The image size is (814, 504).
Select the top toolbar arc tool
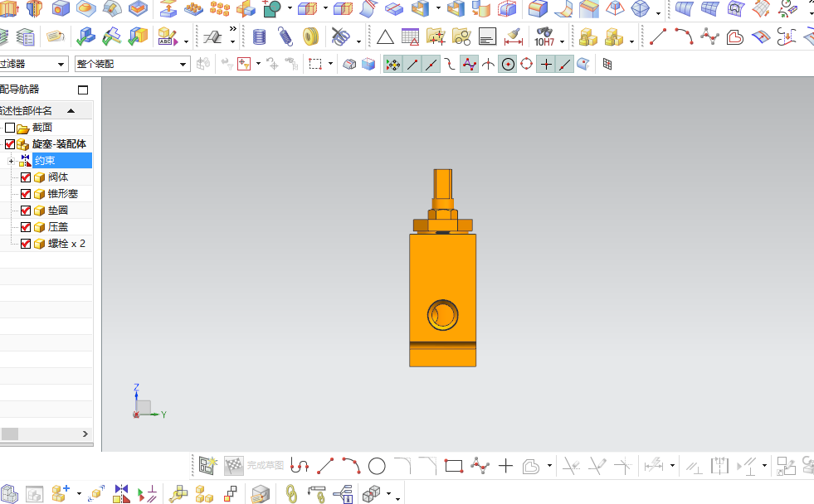(684, 36)
